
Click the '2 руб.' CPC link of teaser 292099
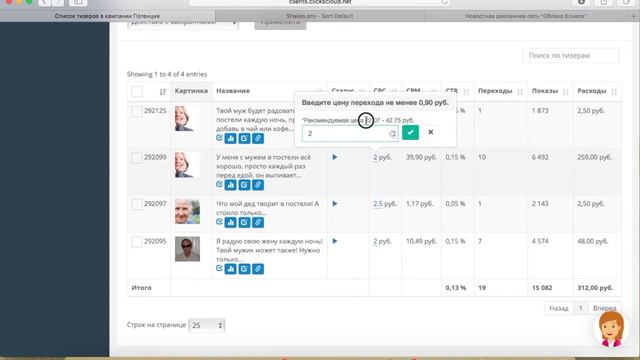pos(382,158)
